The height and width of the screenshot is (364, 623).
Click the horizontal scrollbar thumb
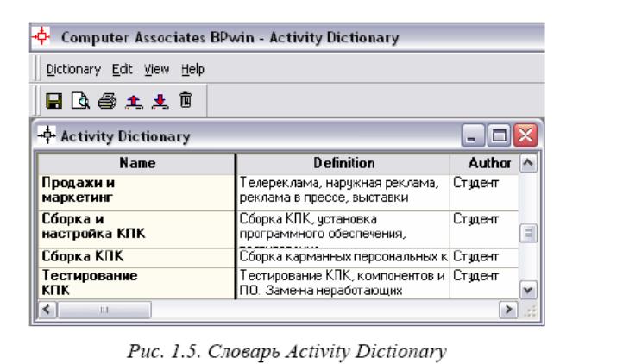pyautogui.click(x=104, y=310)
